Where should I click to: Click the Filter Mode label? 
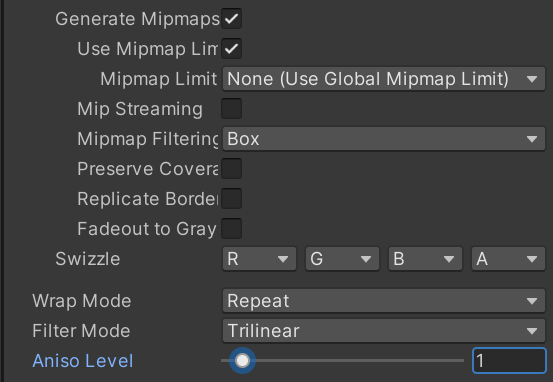click(x=81, y=331)
